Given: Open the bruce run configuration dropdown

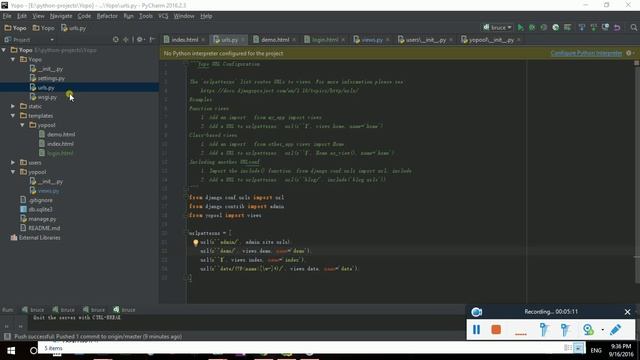Looking at the screenshot, I should [x=498, y=27].
